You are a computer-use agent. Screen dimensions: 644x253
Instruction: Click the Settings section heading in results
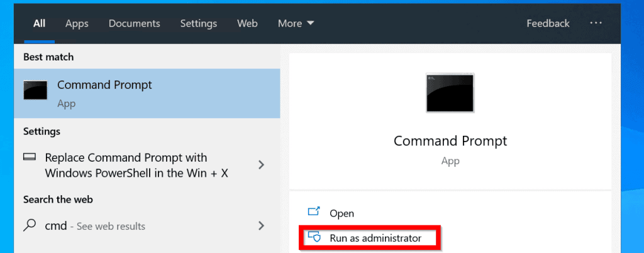pos(42,132)
